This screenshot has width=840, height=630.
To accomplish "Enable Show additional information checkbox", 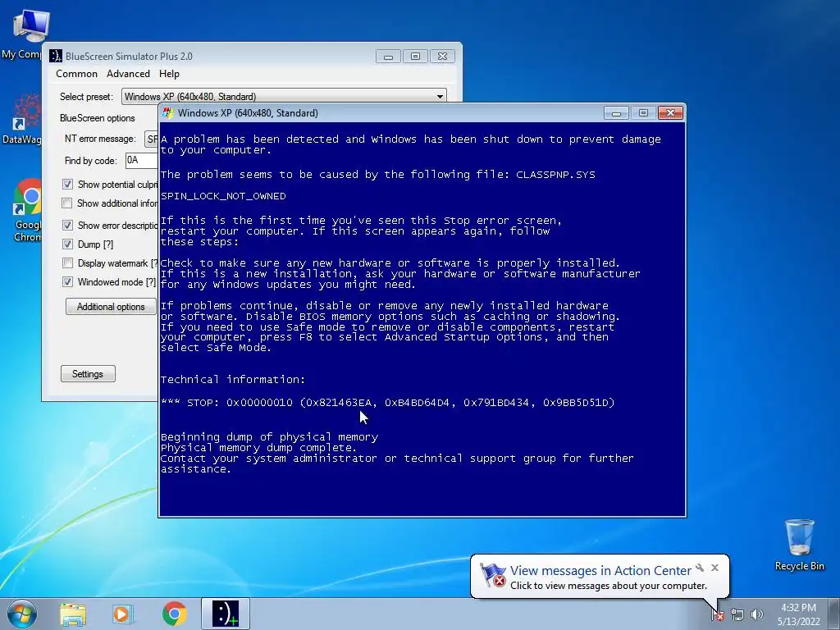I will 67,203.
